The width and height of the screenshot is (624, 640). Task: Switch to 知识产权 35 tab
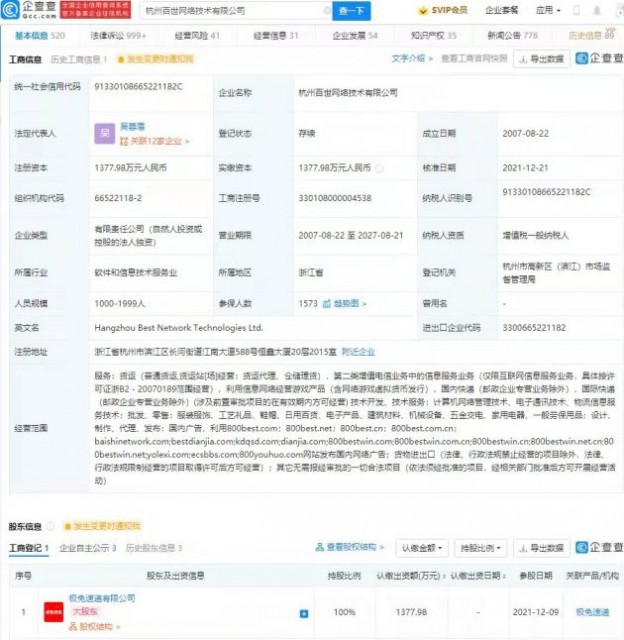pos(433,36)
